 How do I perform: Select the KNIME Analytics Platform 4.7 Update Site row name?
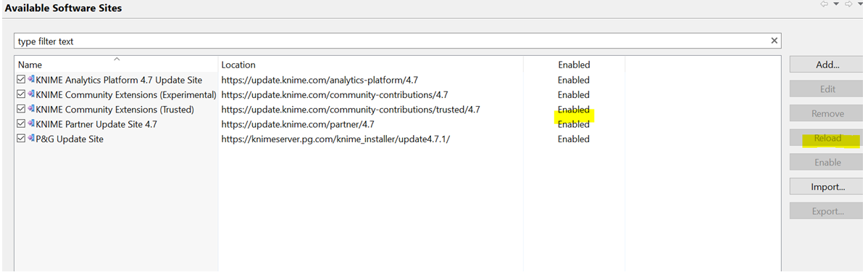pyautogui.click(x=119, y=80)
